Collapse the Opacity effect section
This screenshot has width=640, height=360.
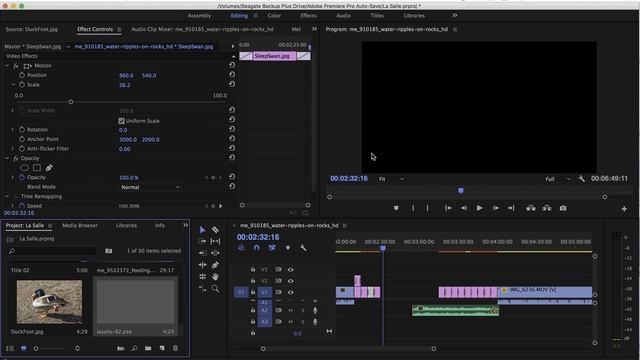click(x=7, y=158)
